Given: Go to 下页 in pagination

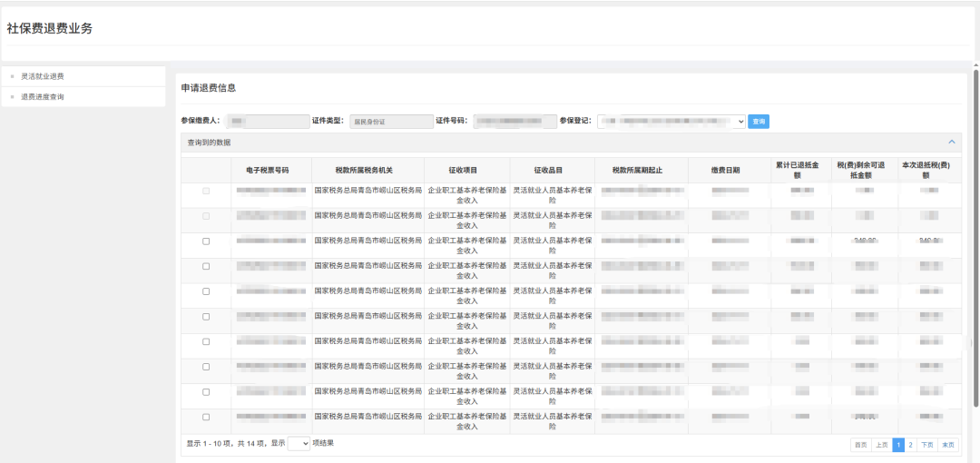Looking at the screenshot, I should point(927,445).
